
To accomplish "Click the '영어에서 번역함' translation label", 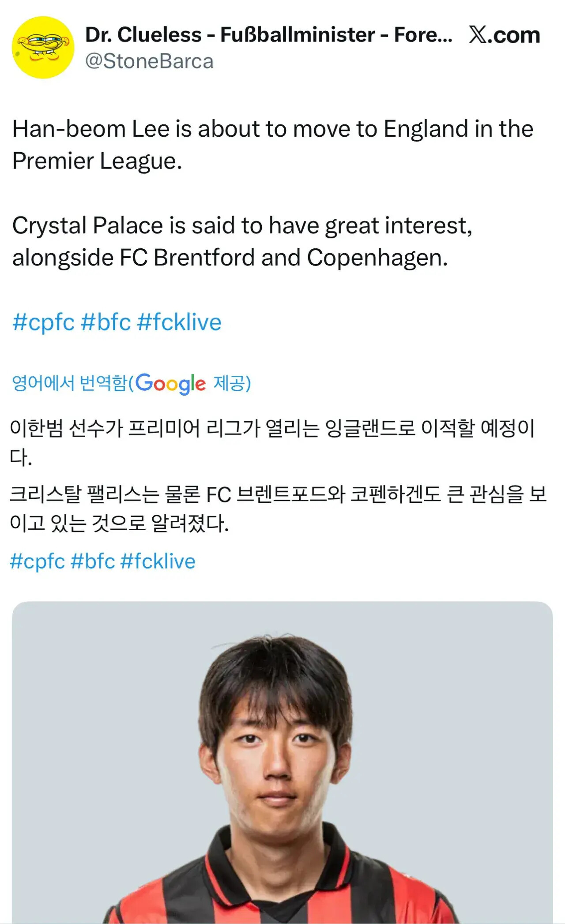I will [70, 383].
